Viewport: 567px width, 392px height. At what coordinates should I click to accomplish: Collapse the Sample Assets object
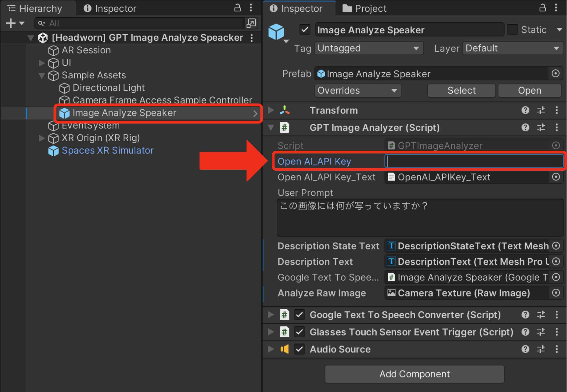pyautogui.click(x=41, y=76)
